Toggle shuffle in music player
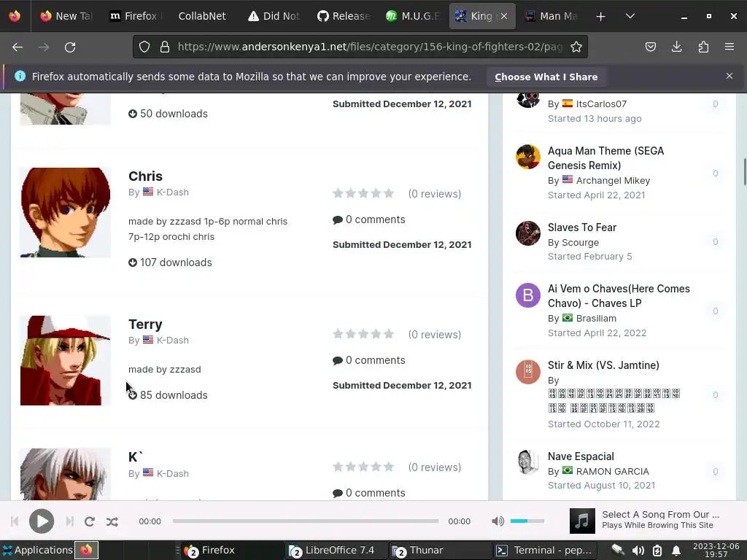Viewport: 747px width, 560px height. 112,521
